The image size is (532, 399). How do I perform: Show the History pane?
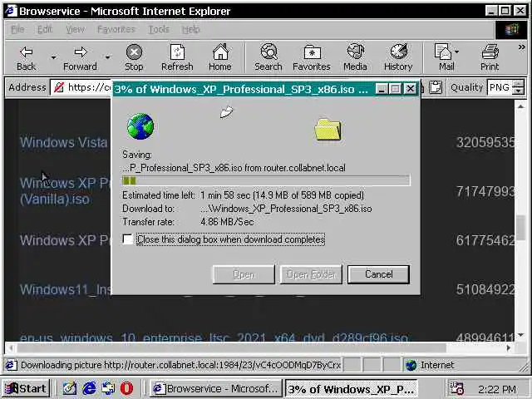(x=398, y=57)
